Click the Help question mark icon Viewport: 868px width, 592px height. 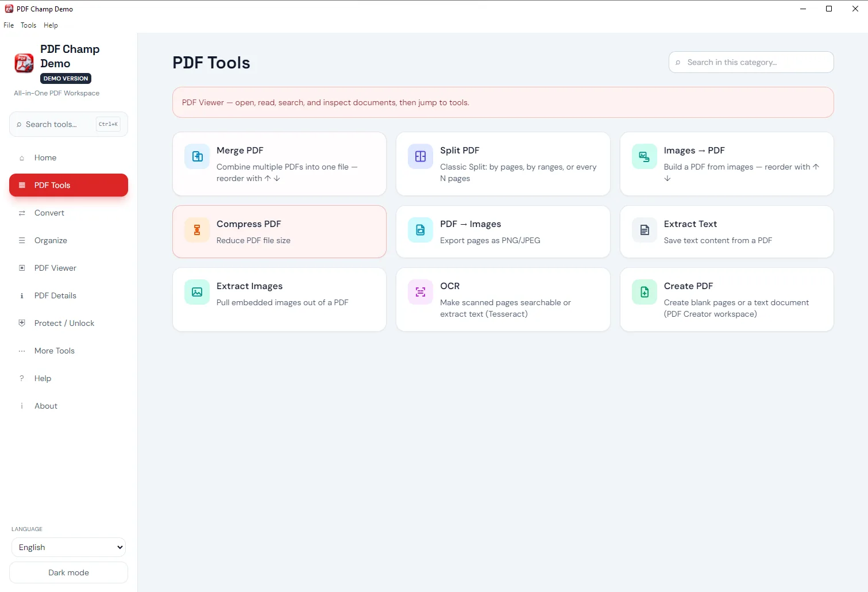point(22,378)
